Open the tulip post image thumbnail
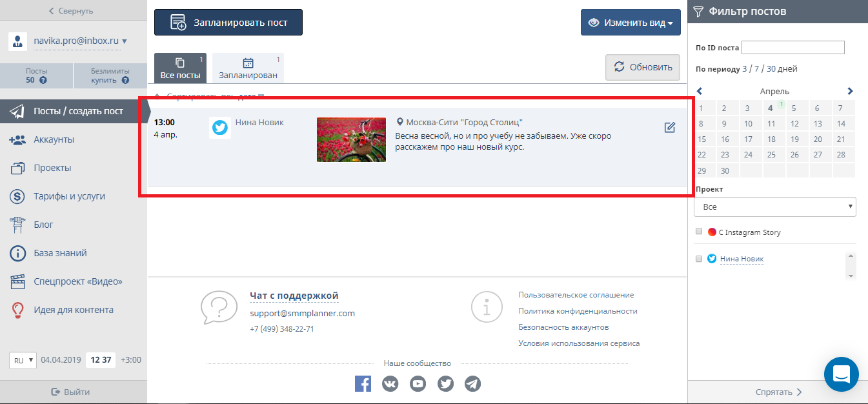This screenshot has height=404, width=868. click(x=351, y=139)
